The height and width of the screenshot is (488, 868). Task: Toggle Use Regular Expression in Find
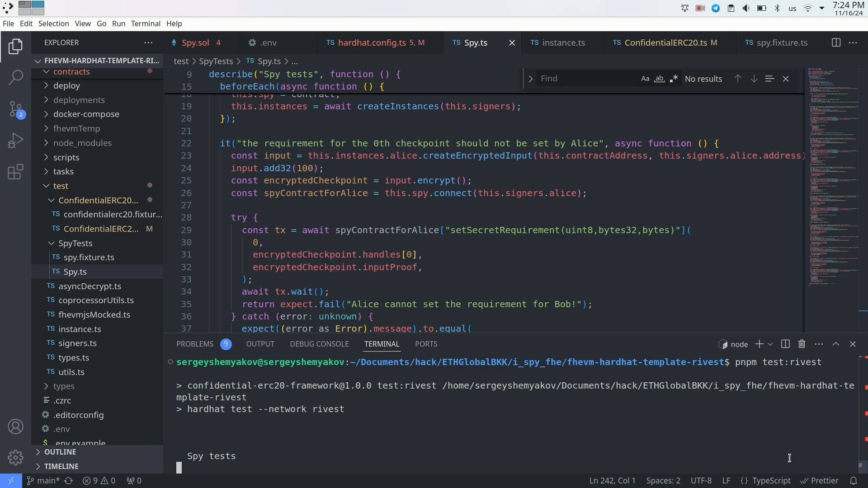click(674, 79)
